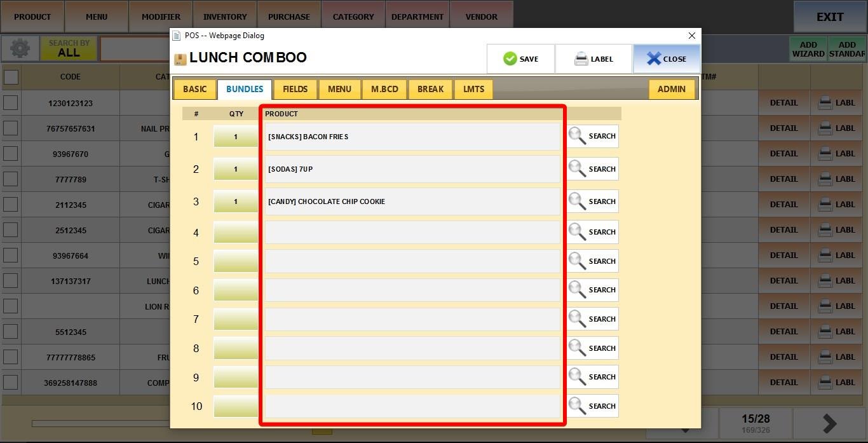Click the search magnifier for the 7UP row
This screenshot has height=443, width=868.
(x=577, y=169)
